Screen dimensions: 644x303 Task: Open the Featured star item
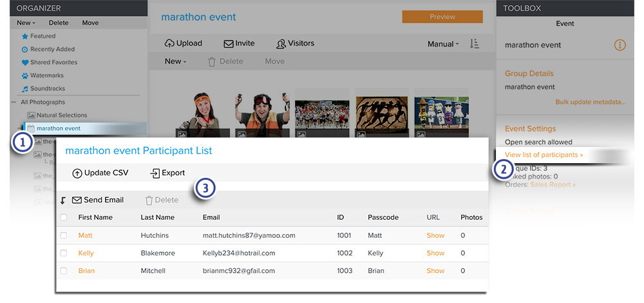point(39,36)
